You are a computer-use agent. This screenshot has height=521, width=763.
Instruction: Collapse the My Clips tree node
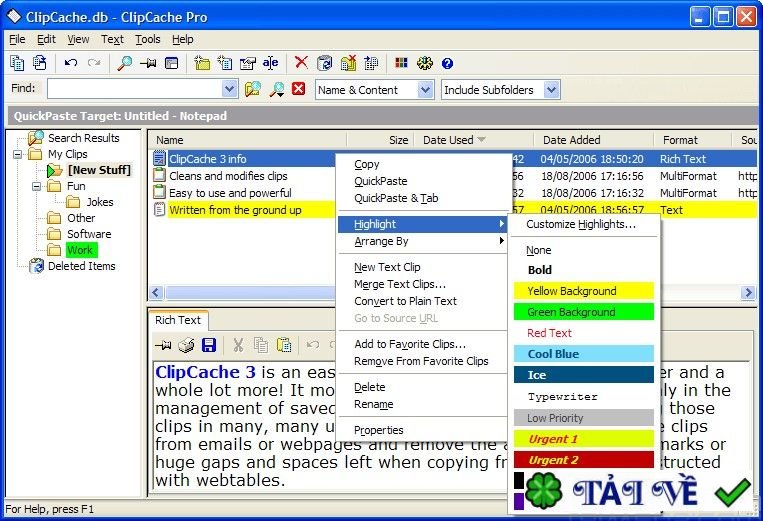pyautogui.click(x=18, y=154)
